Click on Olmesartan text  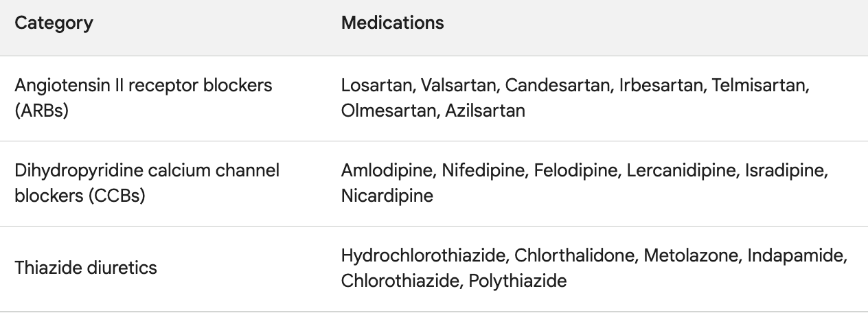386,111
